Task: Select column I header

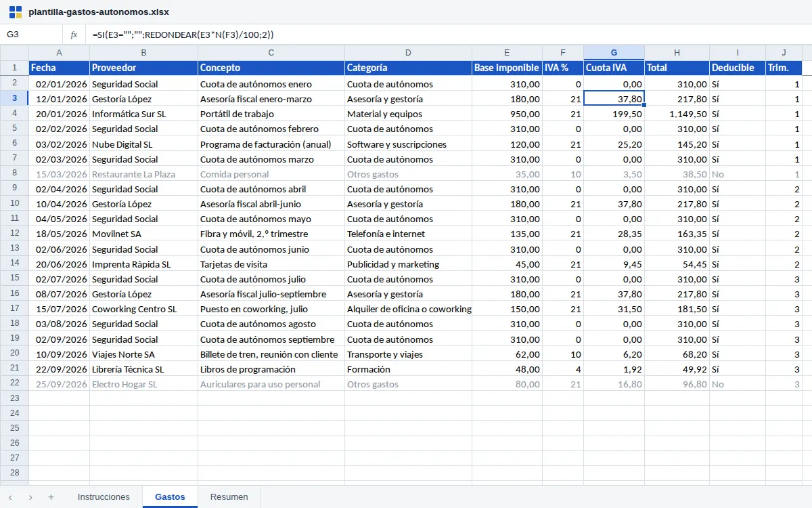Action: click(x=738, y=53)
